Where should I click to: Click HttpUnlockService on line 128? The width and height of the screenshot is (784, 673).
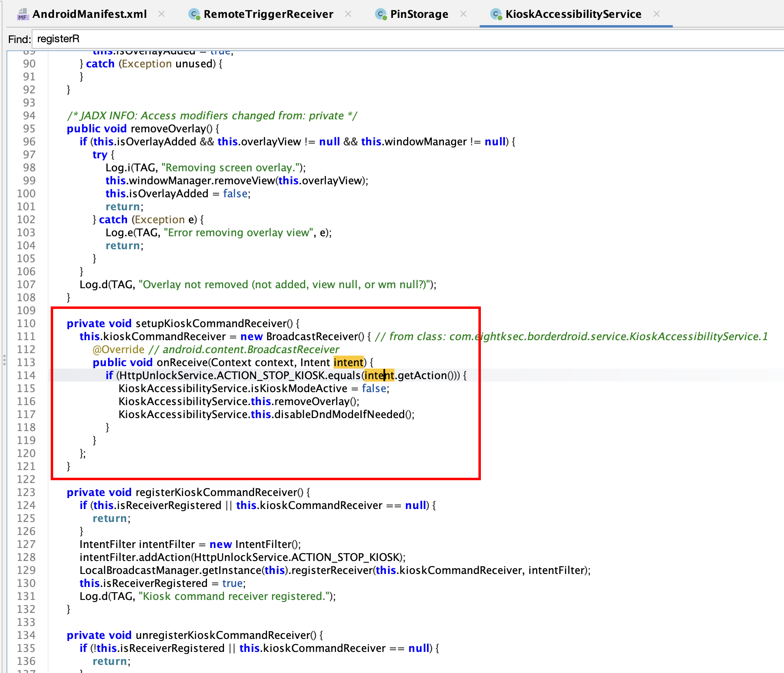pyautogui.click(x=241, y=557)
